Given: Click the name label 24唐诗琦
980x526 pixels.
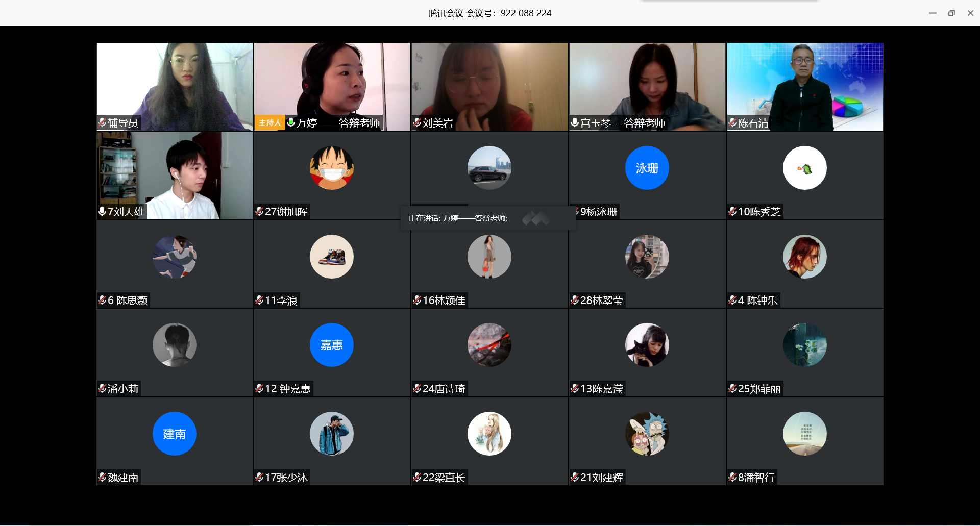Looking at the screenshot, I should pyautogui.click(x=444, y=389).
